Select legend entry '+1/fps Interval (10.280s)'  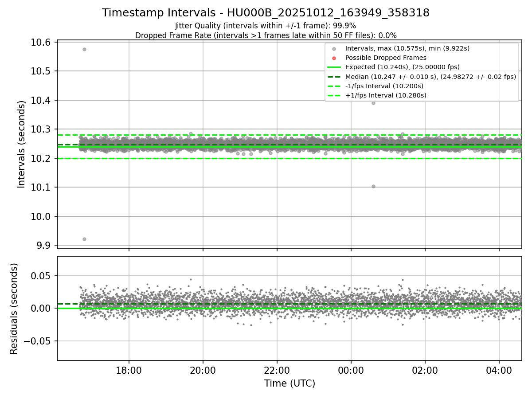point(386,95)
